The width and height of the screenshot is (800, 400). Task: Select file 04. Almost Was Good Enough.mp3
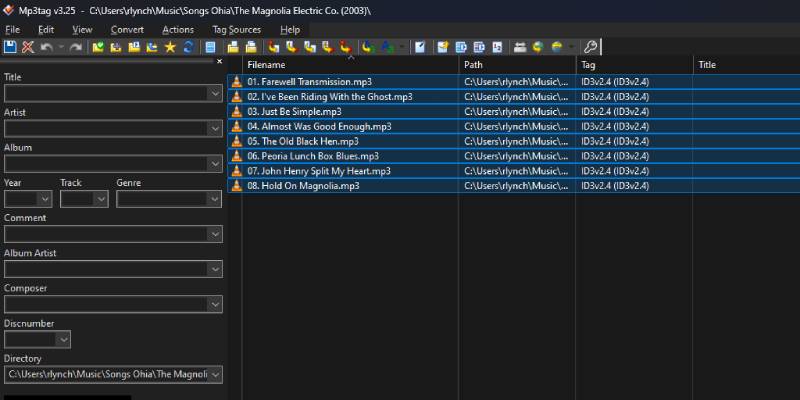pos(319,126)
